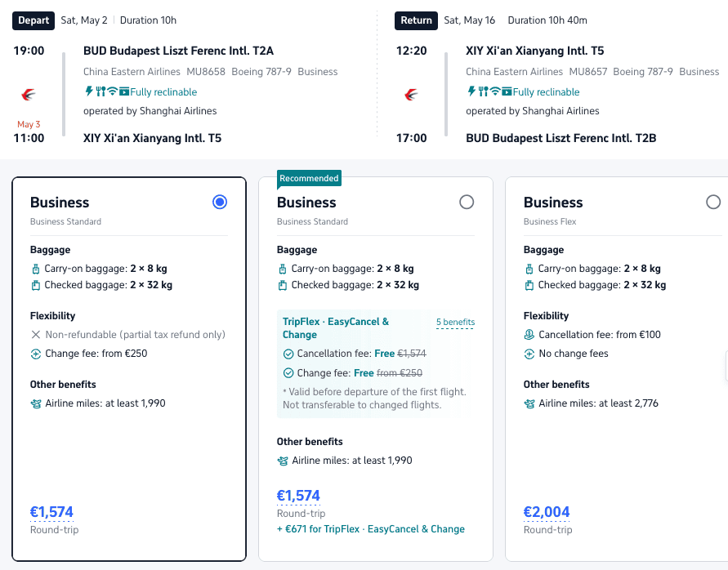
Task: Select the Recommended Business Standard radio button
Action: tap(467, 202)
